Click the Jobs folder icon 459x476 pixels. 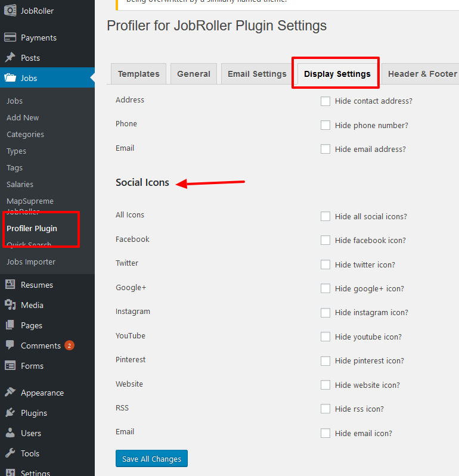[10, 77]
